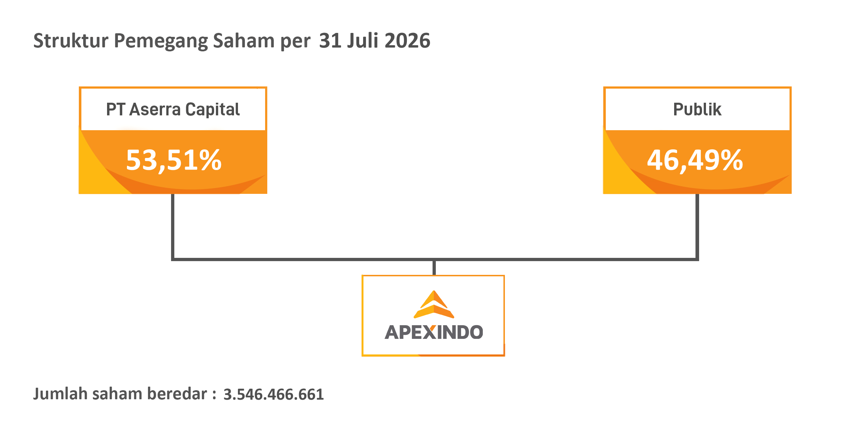Viewport: 868px width, 434px height.
Task: Select the PT Aserra Capital label
Action: pos(173,110)
